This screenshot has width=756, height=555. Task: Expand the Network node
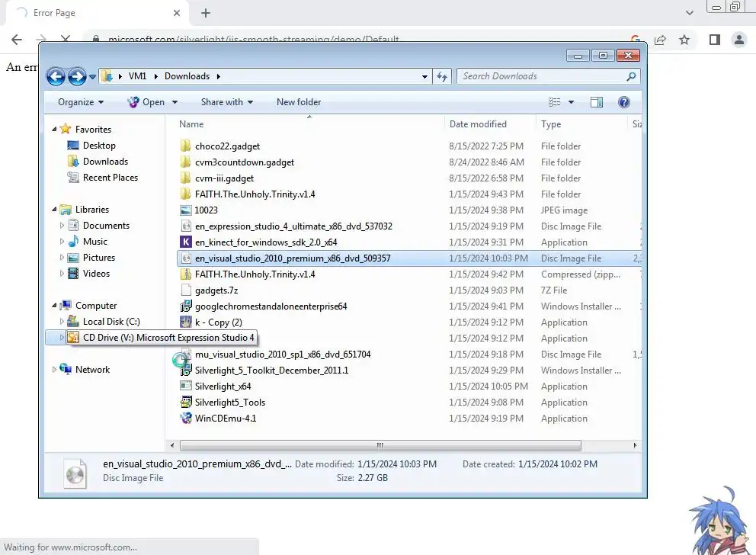click(54, 369)
